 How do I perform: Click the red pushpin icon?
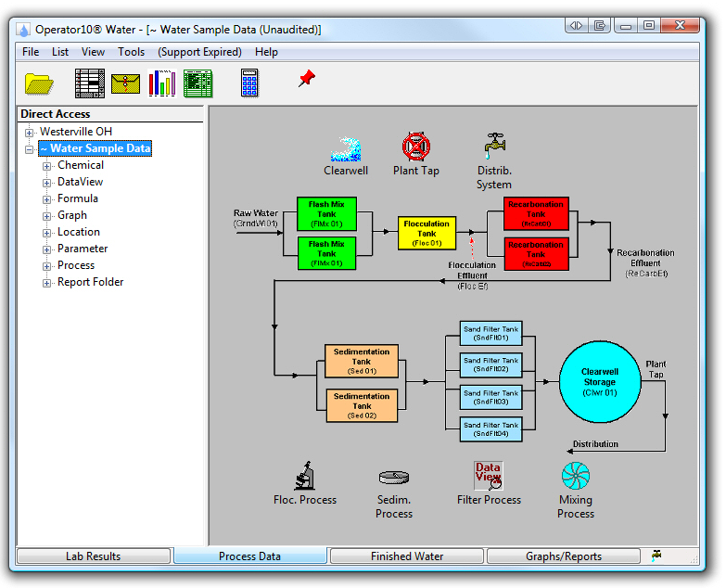coord(307,78)
